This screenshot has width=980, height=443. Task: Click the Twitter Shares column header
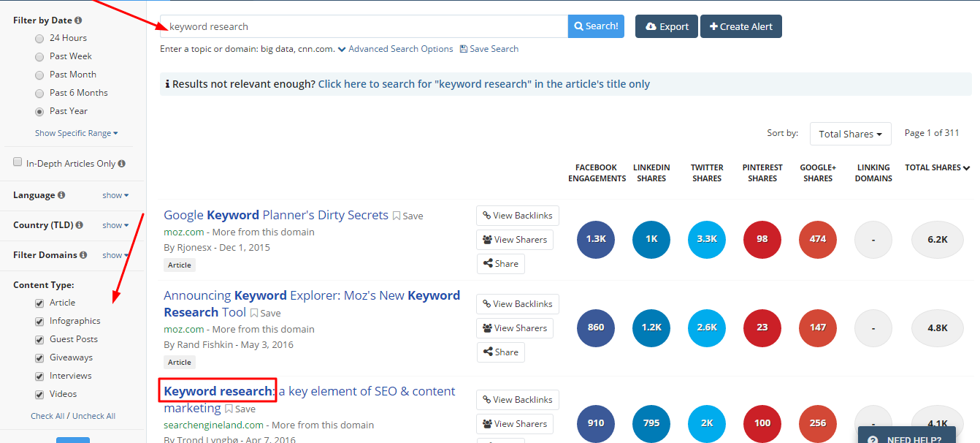coord(707,173)
